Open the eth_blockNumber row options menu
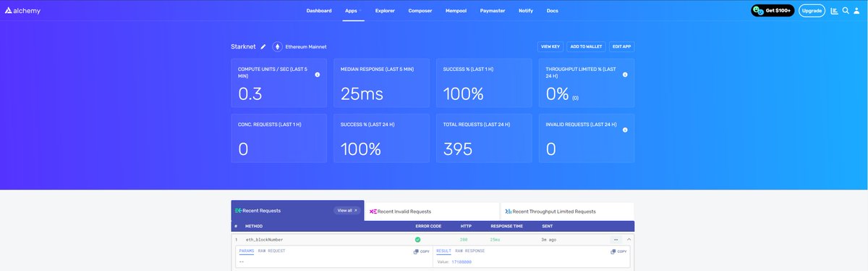 [616, 239]
